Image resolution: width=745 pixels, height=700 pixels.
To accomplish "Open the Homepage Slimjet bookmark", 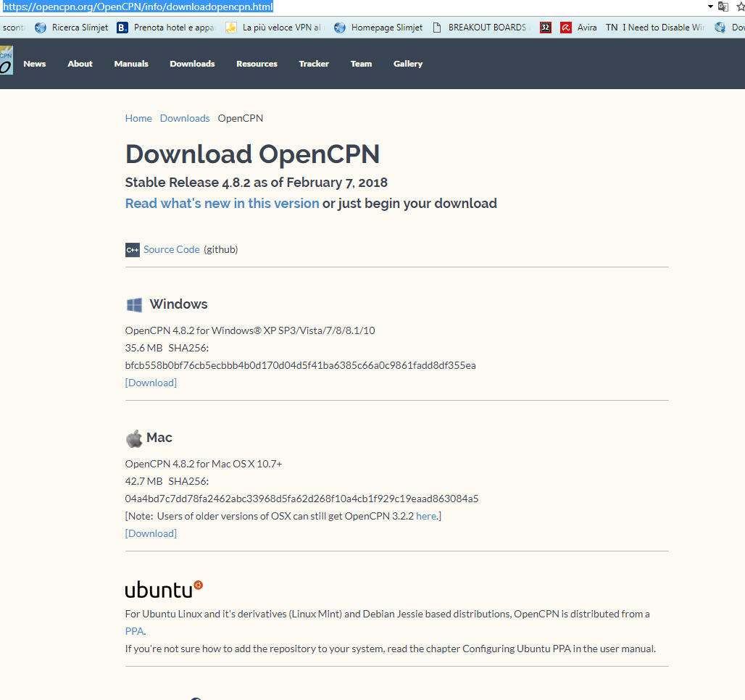I will (x=378, y=28).
